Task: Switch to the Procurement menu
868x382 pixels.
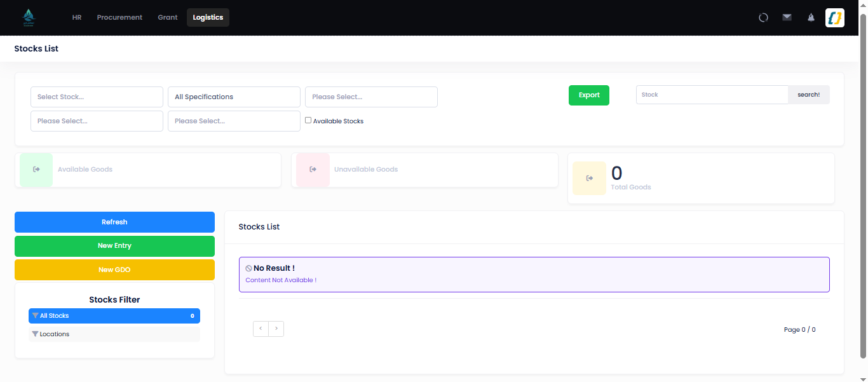Action: 119,18
